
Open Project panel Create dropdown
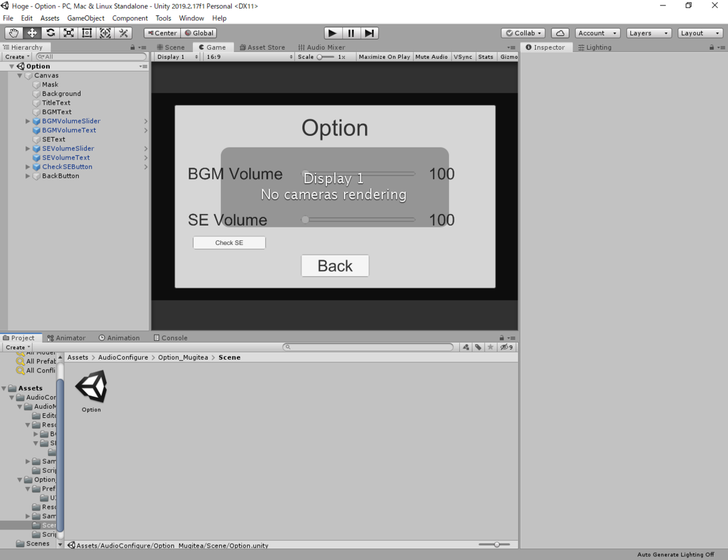(x=17, y=347)
